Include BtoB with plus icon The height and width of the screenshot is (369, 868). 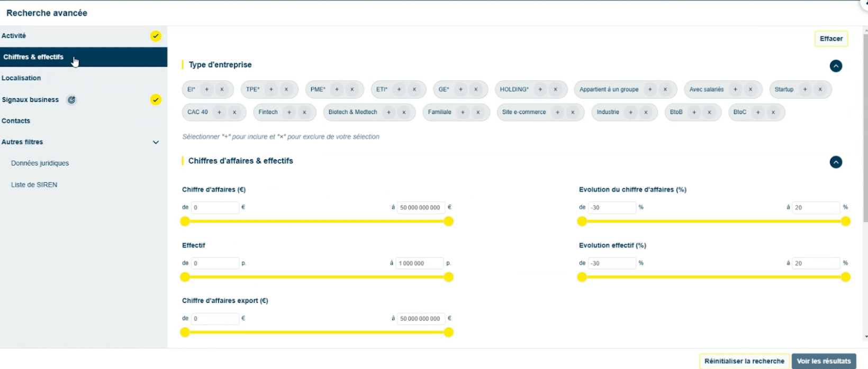coord(694,112)
